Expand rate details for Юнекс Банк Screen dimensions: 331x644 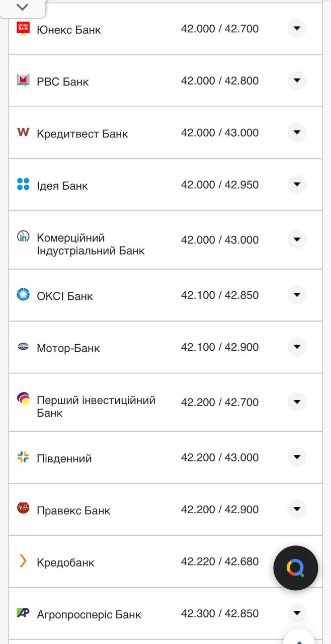tap(297, 29)
